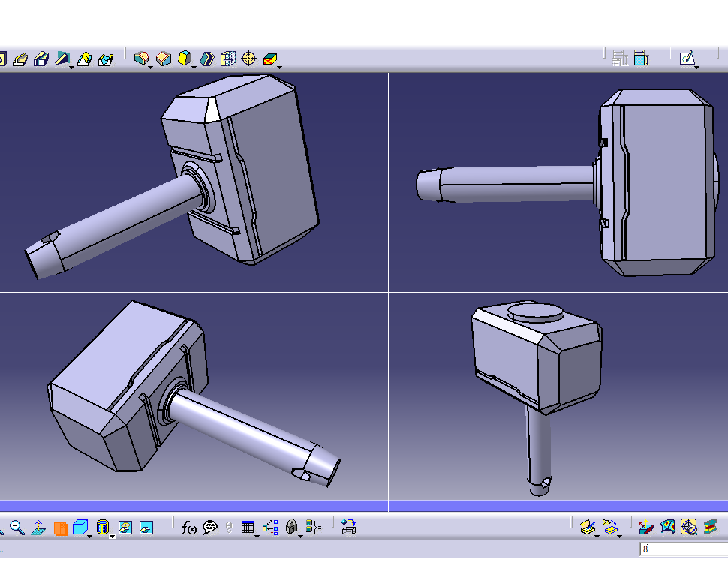Viewport: 728px width, 572px height.
Task: Click the tree diagram knowledge icon
Action: coord(270,528)
